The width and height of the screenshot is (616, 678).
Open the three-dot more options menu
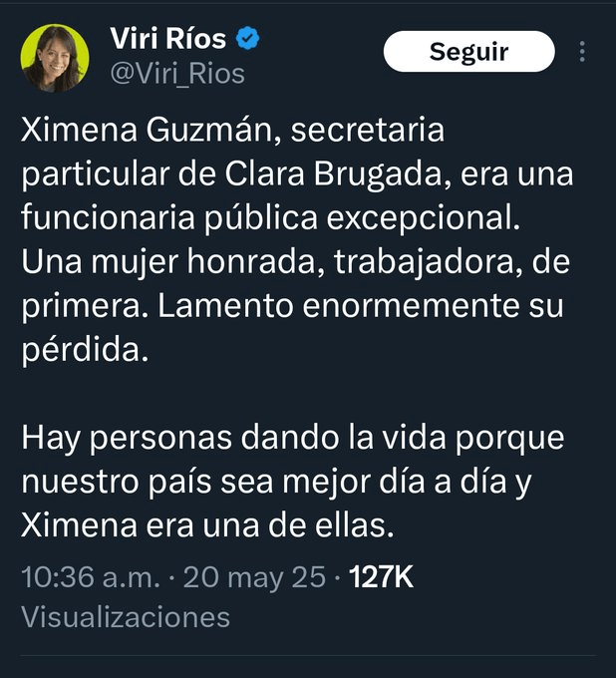pyautogui.click(x=582, y=52)
